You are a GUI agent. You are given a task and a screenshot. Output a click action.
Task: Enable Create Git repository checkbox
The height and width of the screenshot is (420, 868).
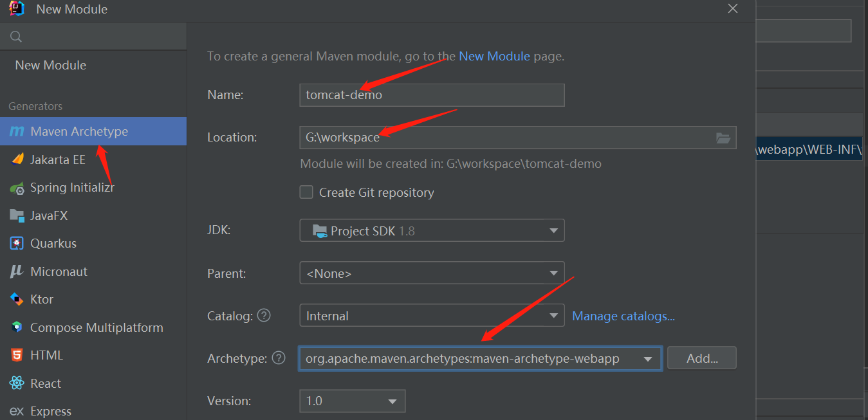click(x=307, y=192)
